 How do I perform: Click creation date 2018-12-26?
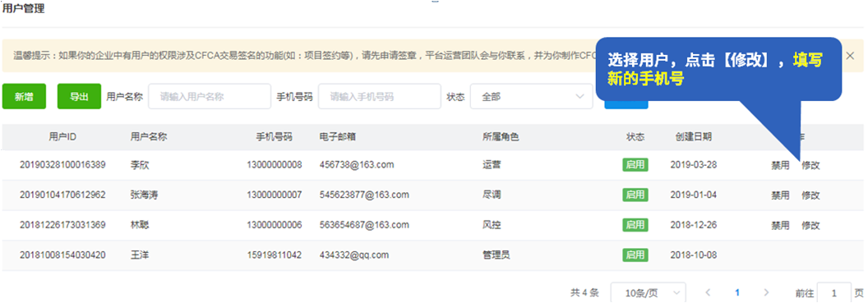click(694, 224)
